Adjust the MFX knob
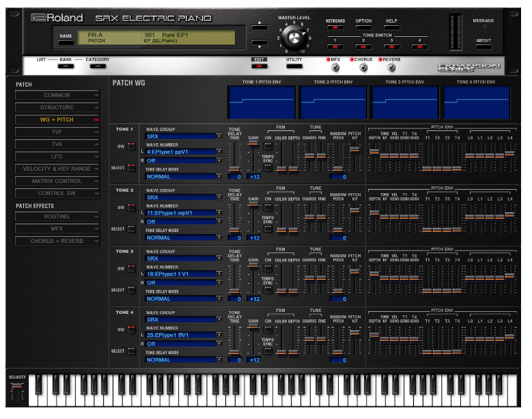 click(x=335, y=68)
